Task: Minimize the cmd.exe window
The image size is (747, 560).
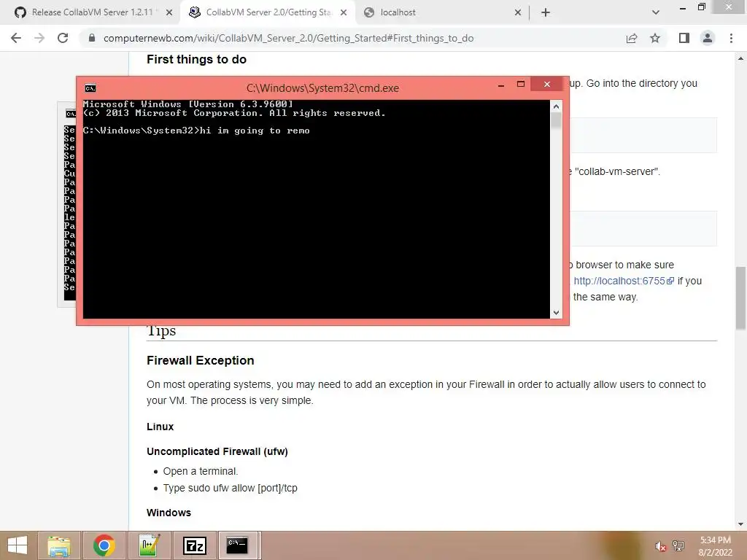Action: [x=501, y=86]
